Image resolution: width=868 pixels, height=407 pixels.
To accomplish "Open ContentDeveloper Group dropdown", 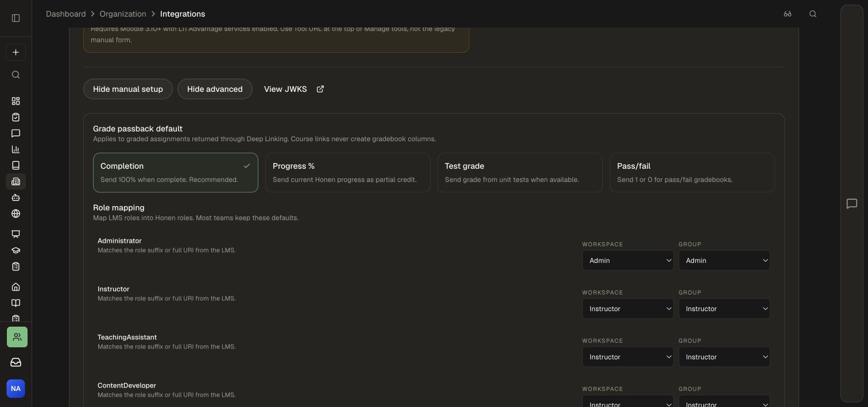I will coord(724,402).
